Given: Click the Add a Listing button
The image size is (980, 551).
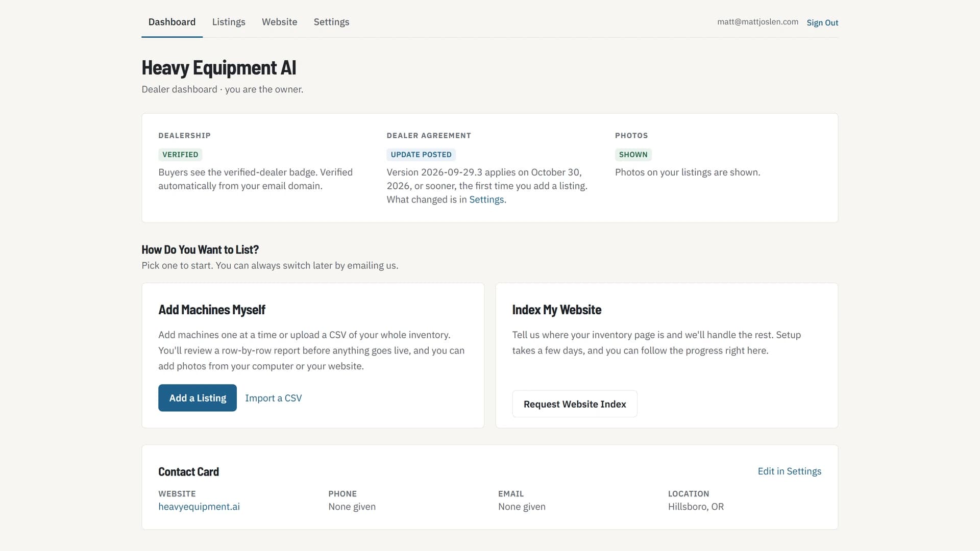Looking at the screenshot, I should pyautogui.click(x=198, y=398).
